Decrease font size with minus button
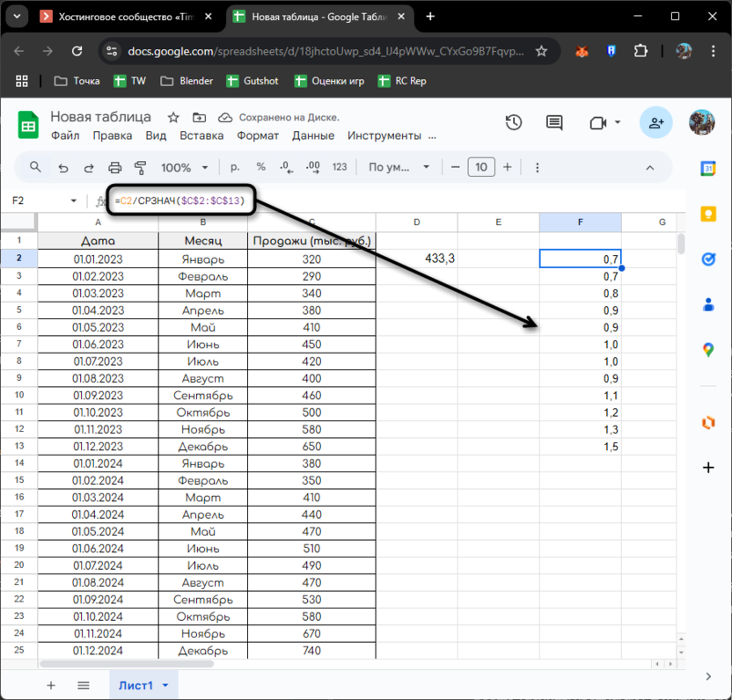Viewport: 732px width, 700px height. pyautogui.click(x=455, y=167)
